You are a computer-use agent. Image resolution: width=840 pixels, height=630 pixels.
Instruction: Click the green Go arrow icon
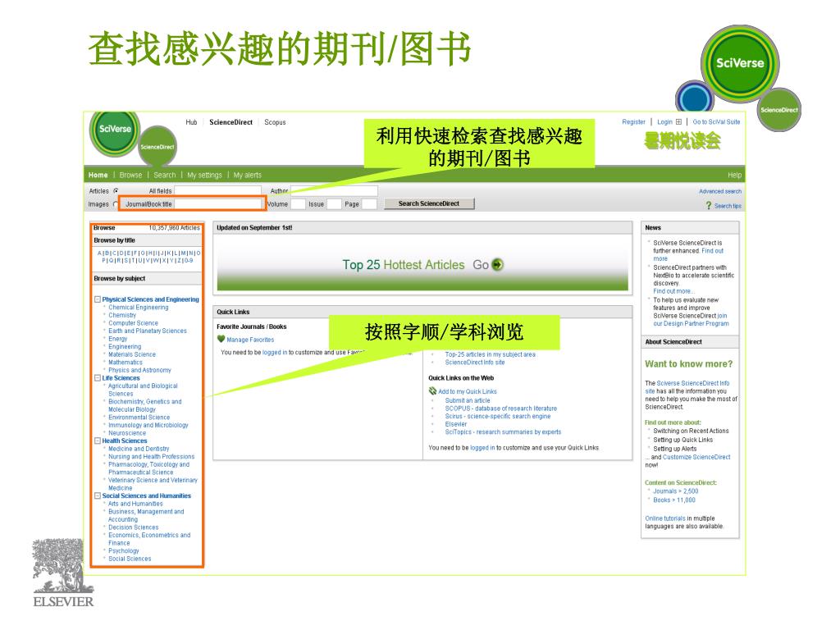[x=498, y=265]
